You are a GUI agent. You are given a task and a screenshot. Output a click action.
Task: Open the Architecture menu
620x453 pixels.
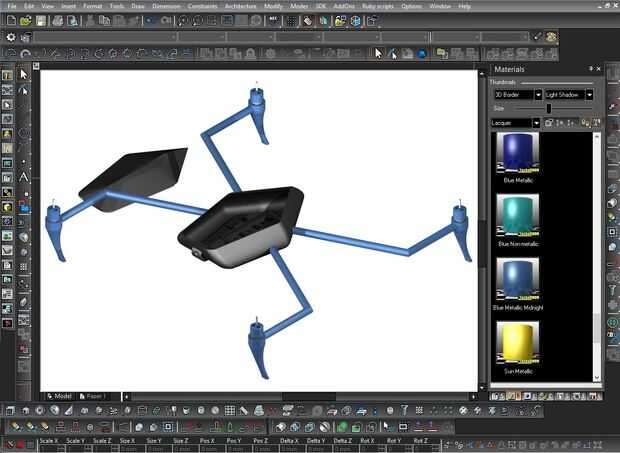coord(240,6)
